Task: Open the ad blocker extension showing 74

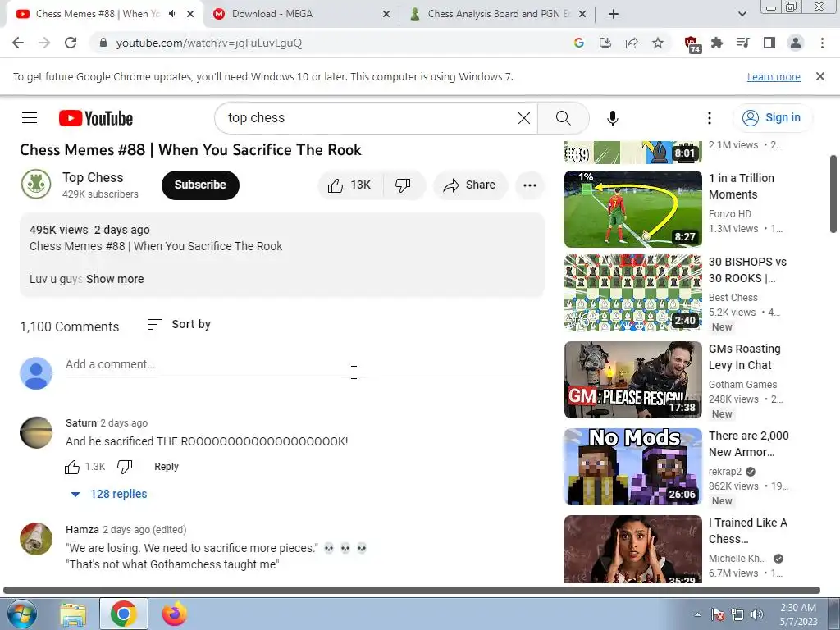Action: pos(692,44)
